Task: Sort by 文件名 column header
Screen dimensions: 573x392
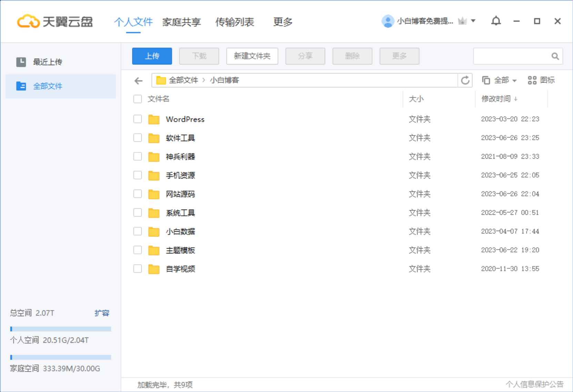Action: tap(158, 99)
